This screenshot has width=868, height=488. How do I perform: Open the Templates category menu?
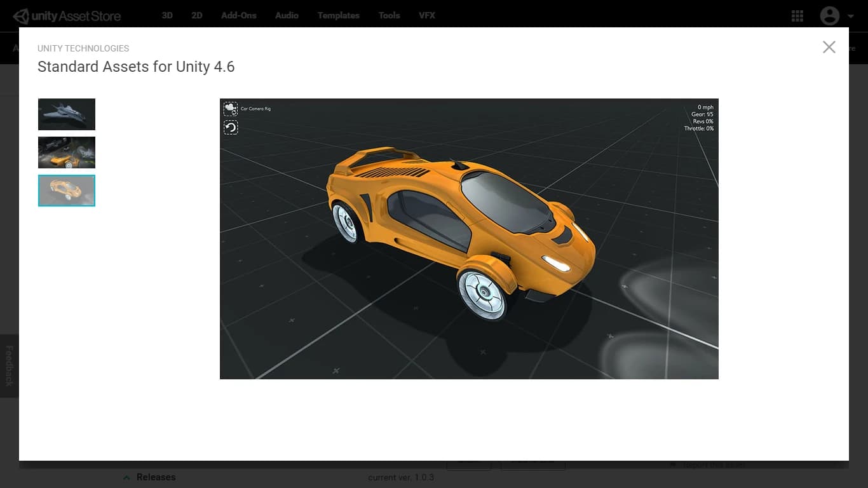click(x=338, y=15)
